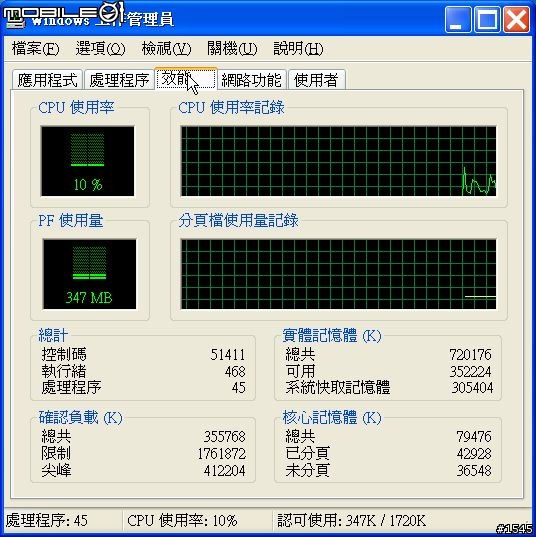Click the 處理程序: 45 status bar section
536x537 pixels.
[x=62, y=521]
